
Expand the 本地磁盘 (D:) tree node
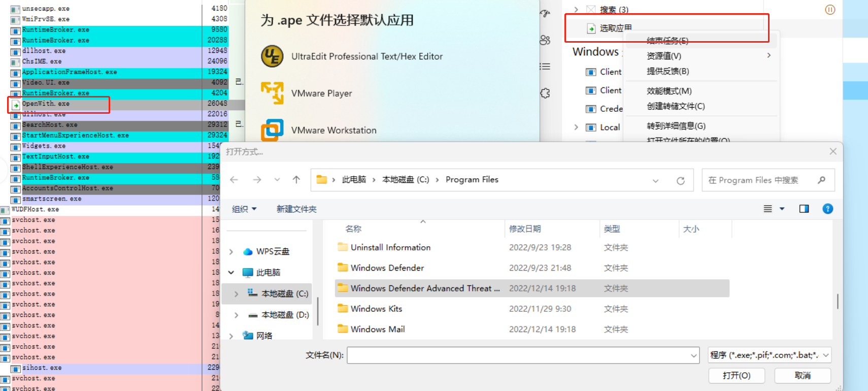coord(236,315)
